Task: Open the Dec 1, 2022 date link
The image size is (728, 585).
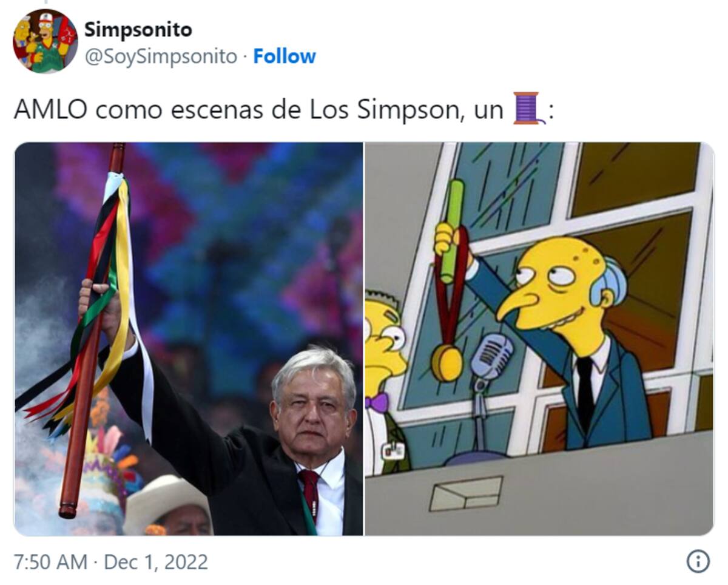Action: tap(156, 562)
